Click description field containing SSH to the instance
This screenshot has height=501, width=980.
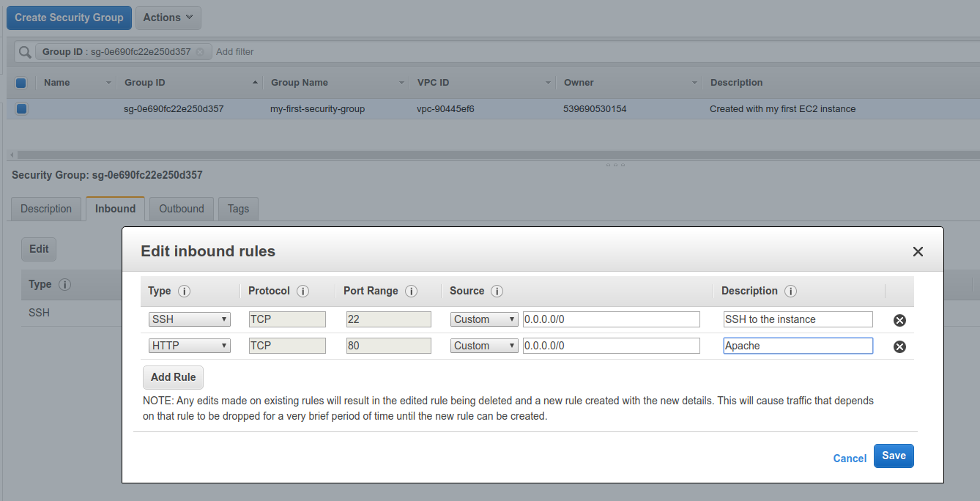[798, 319]
